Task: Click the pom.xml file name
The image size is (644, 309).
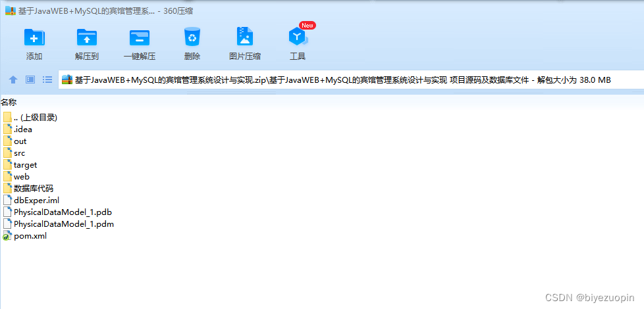Action: click(30, 237)
